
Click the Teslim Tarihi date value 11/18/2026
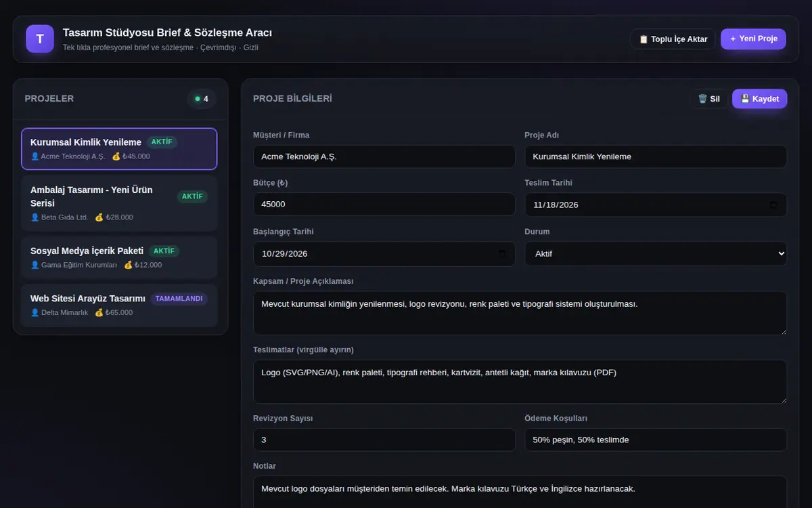coord(556,205)
